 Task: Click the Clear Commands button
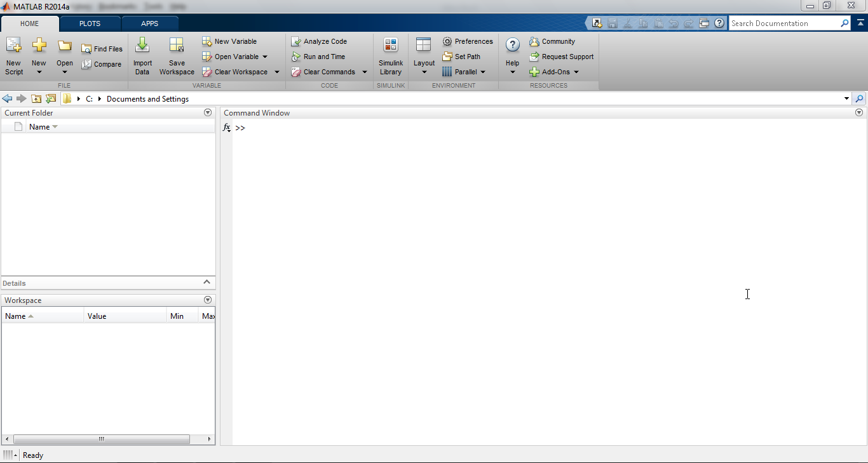[323, 72]
